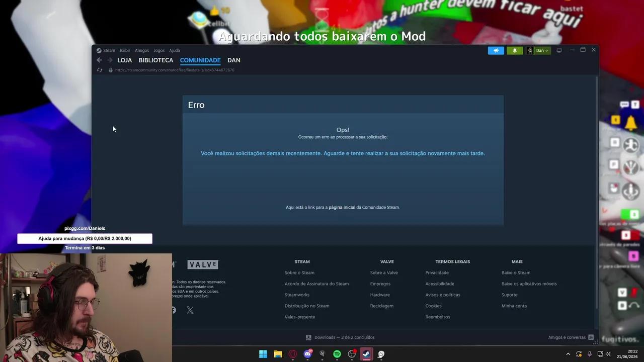Click the blue announcements megaphone button
The height and width of the screenshot is (362, 644).
click(496, 50)
